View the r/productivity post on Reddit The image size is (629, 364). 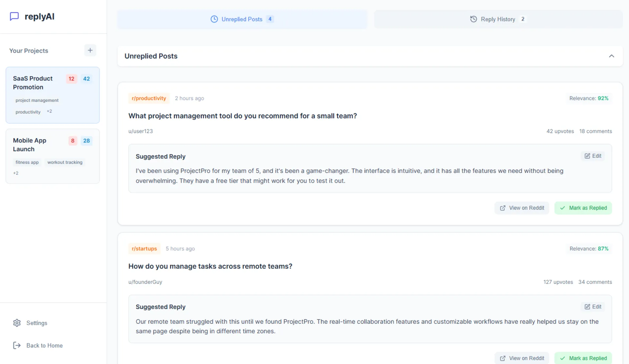click(522, 208)
